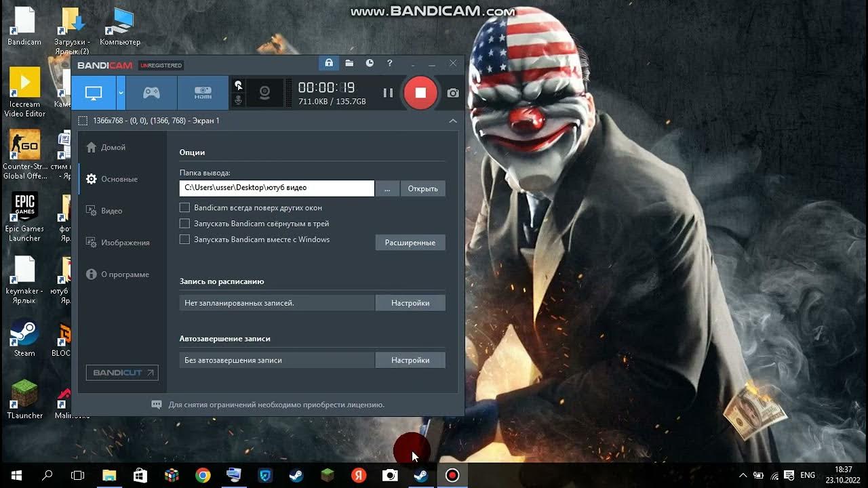
Task: Open Google Chrome from the taskbar
Action: (203, 475)
